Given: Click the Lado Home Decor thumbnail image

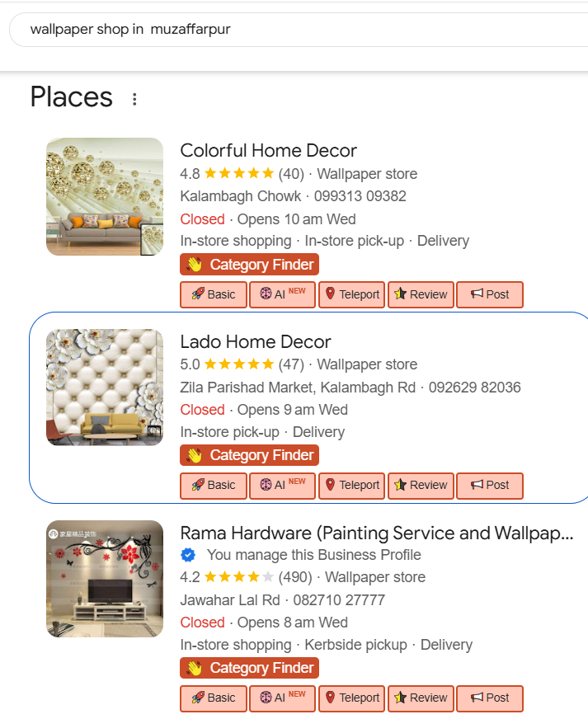Looking at the screenshot, I should coord(105,388).
